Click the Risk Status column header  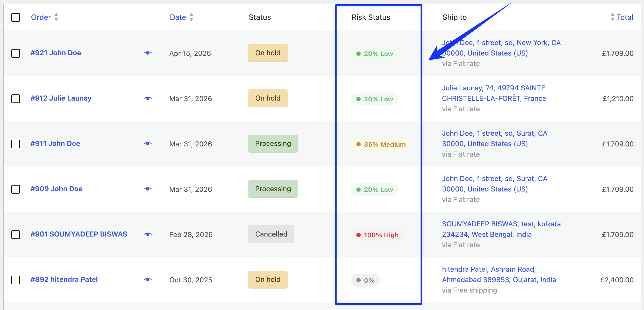(x=371, y=17)
